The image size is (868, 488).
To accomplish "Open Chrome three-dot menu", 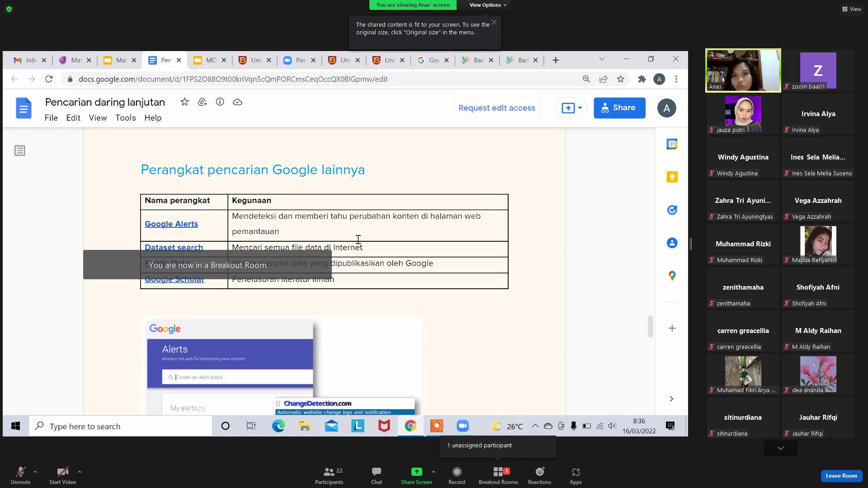I will click(676, 79).
